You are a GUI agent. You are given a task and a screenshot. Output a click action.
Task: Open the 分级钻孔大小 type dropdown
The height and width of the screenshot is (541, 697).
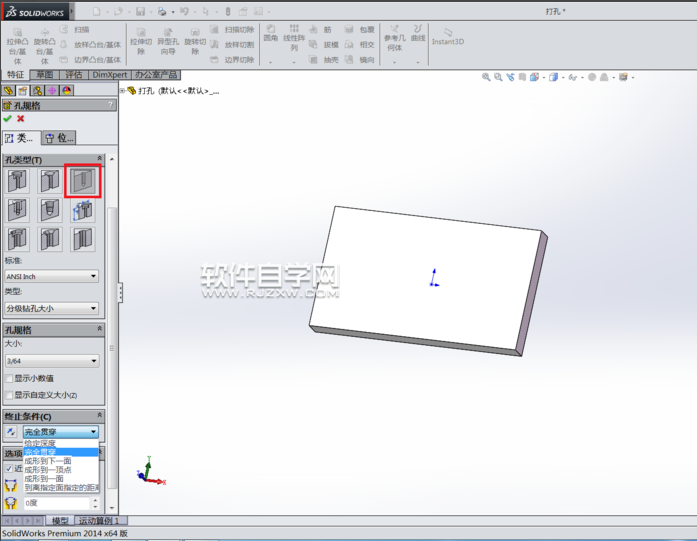tap(52, 308)
